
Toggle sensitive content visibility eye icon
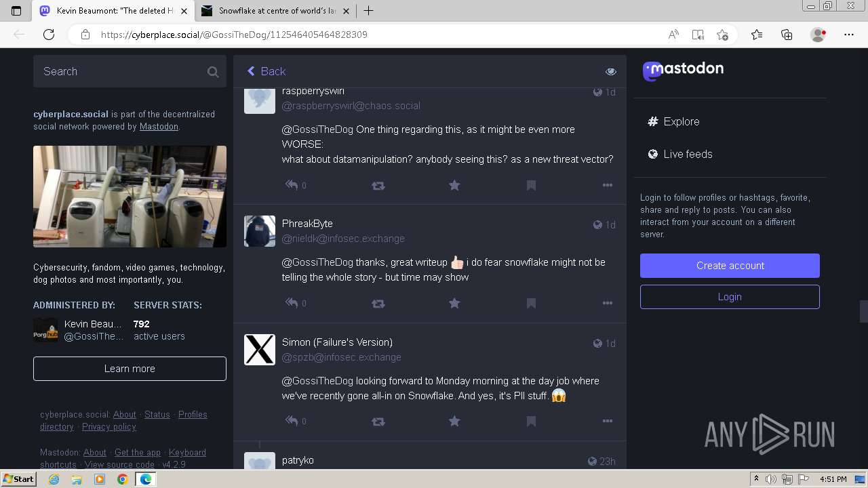click(x=611, y=71)
